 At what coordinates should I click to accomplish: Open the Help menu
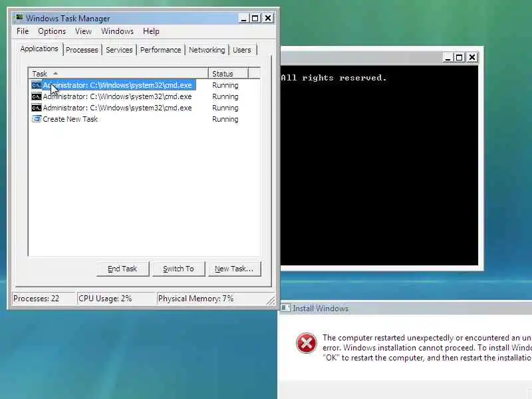click(151, 31)
